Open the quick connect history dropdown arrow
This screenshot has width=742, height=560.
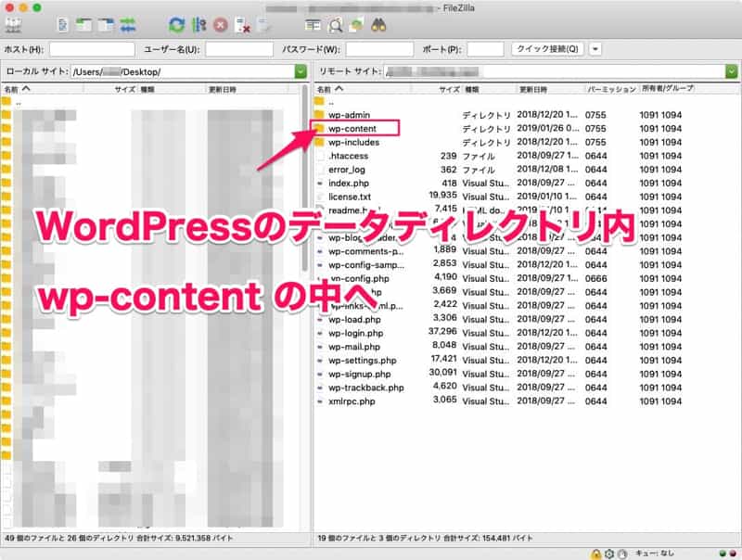595,49
